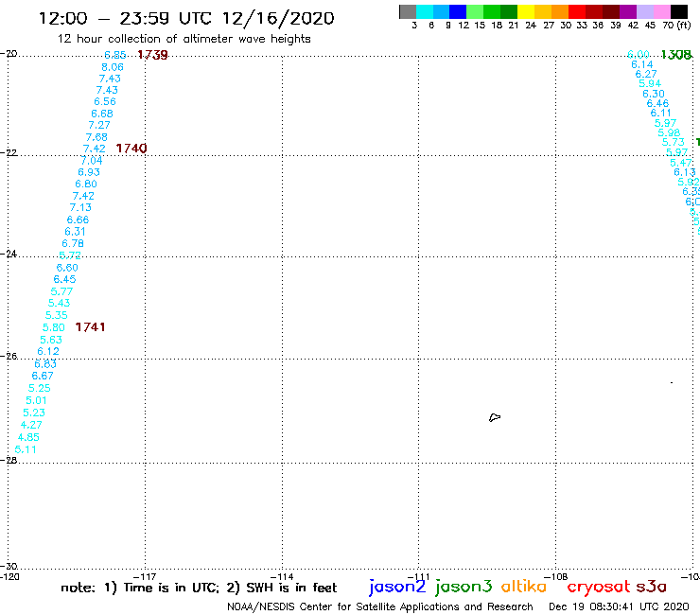The height and width of the screenshot is (615, 700).
Task: Click the wave height value '5.80'
Action: point(54,327)
